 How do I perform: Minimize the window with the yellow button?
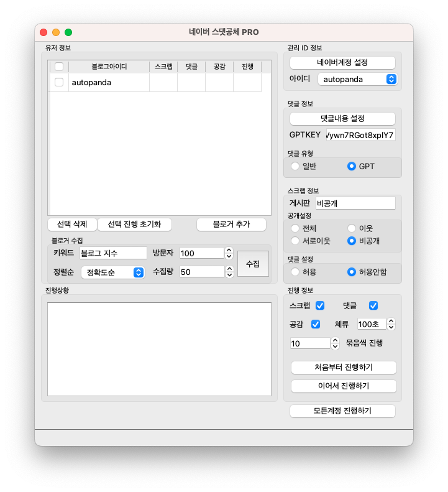(56, 32)
